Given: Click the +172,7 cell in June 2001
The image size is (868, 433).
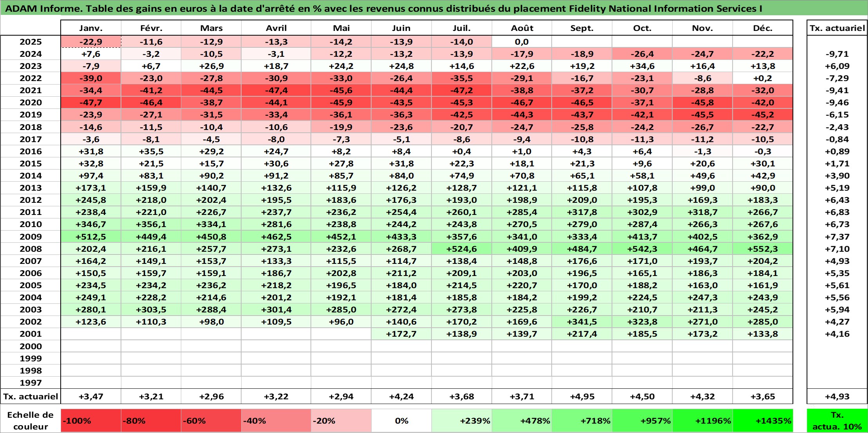Looking at the screenshot, I should pyautogui.click(x=401, y=334).
